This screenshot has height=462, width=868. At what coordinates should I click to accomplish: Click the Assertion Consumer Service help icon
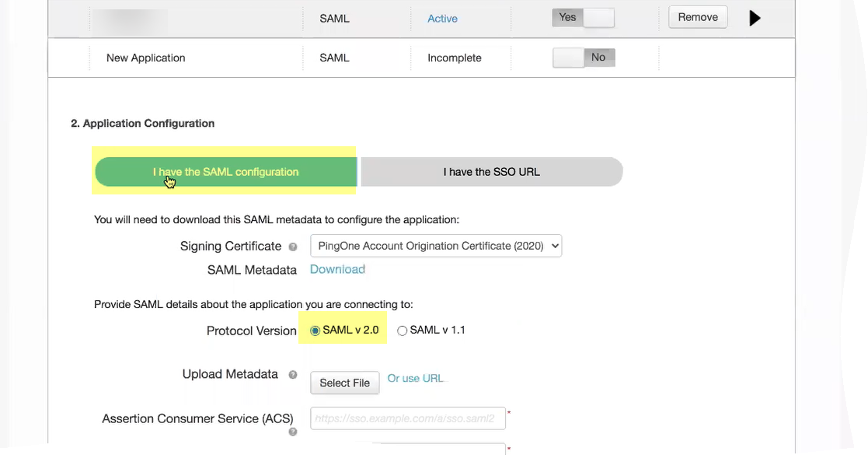(293, 432)
